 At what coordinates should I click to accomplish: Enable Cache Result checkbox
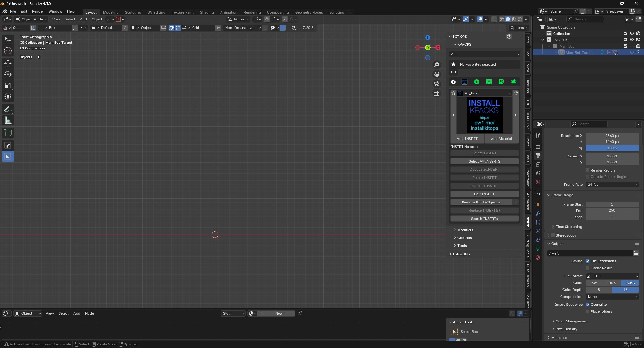click(x=588, y=268)
